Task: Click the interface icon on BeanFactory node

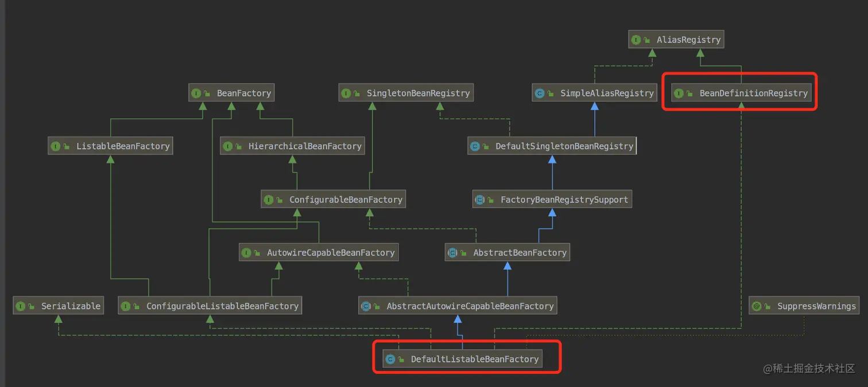Action: click(x=196, y=93)
